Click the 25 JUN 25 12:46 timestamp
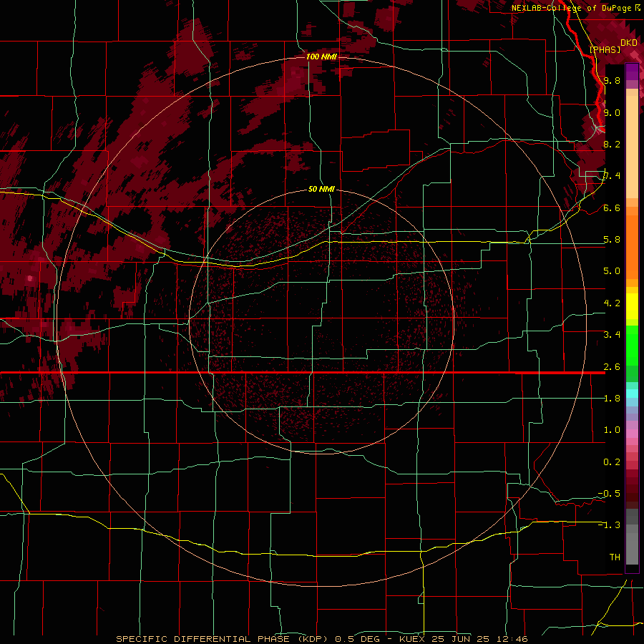The height and width of the screenshot is (644, 644). point(479,639)
